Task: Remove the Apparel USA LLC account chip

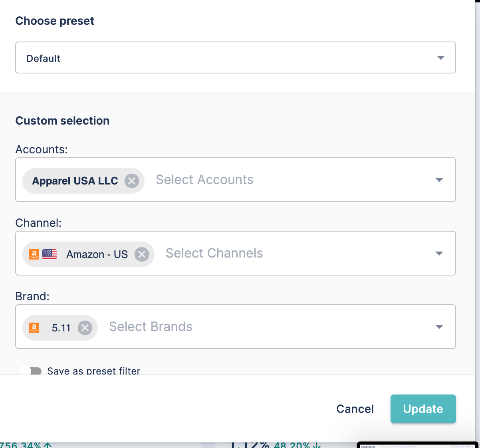Action: [131, 181]
